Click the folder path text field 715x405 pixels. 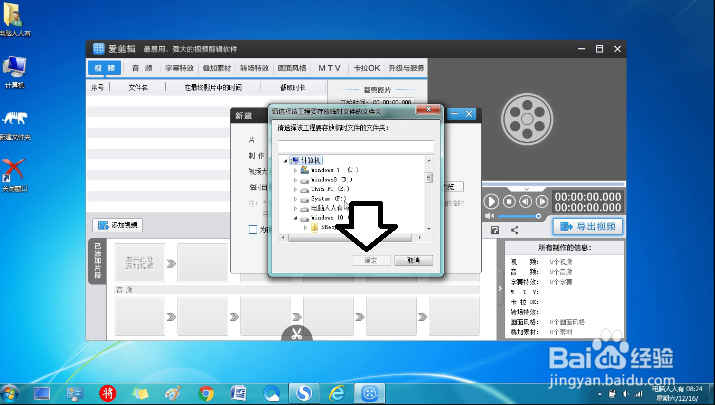[356, 145]
